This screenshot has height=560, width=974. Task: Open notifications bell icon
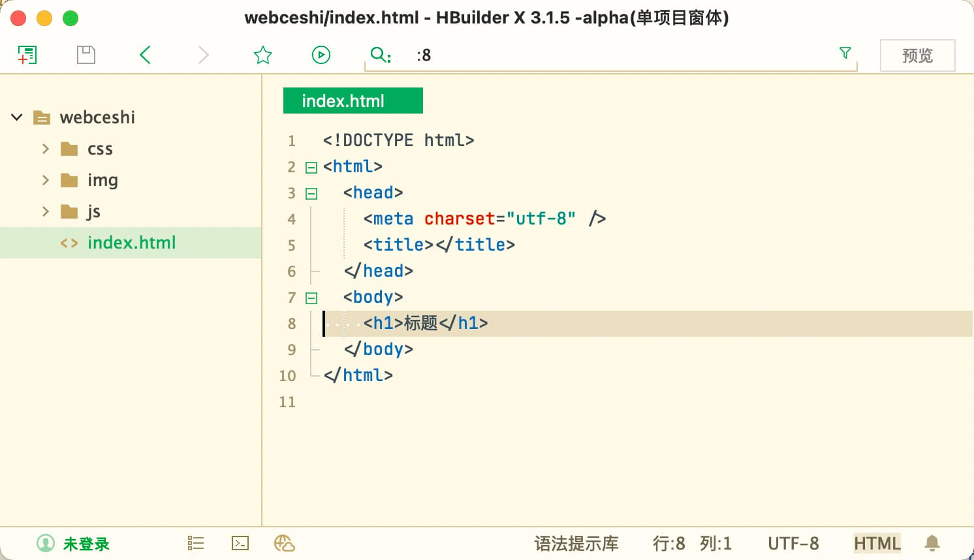932,543
